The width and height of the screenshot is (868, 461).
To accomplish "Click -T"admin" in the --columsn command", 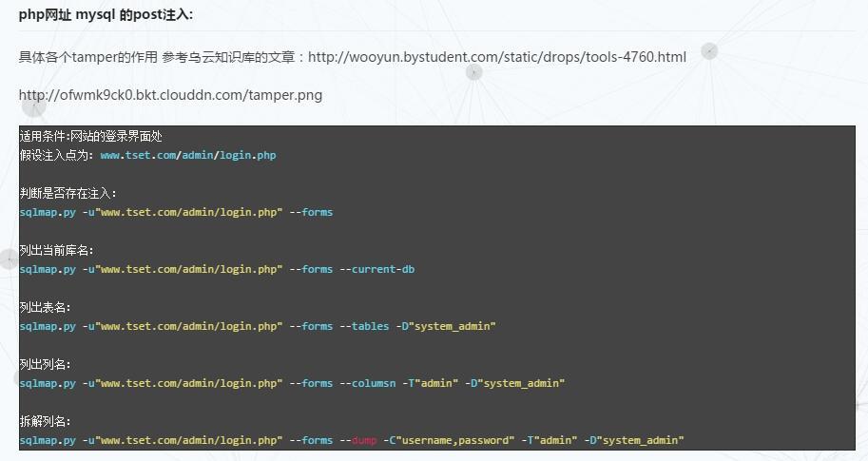I will click(431, 383).
